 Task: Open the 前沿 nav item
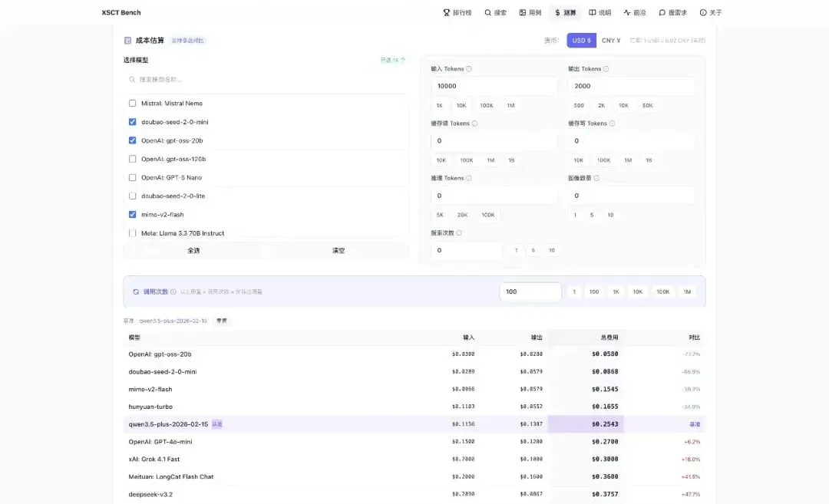[635, 13]
